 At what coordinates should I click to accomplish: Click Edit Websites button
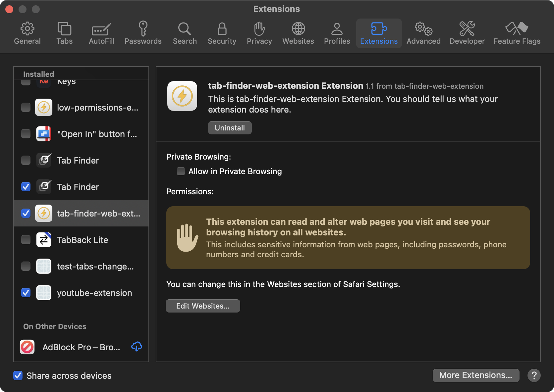(203, 306)
